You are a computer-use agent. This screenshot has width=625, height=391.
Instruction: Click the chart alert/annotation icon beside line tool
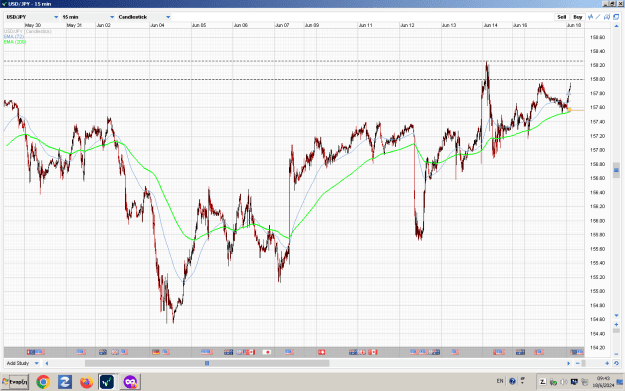pos(607,17)
